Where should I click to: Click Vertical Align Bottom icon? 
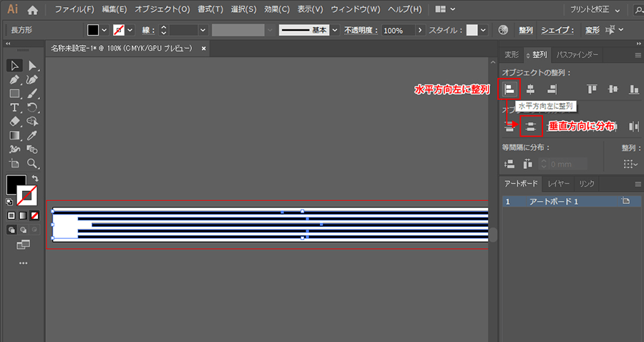[x=634, y=89]
